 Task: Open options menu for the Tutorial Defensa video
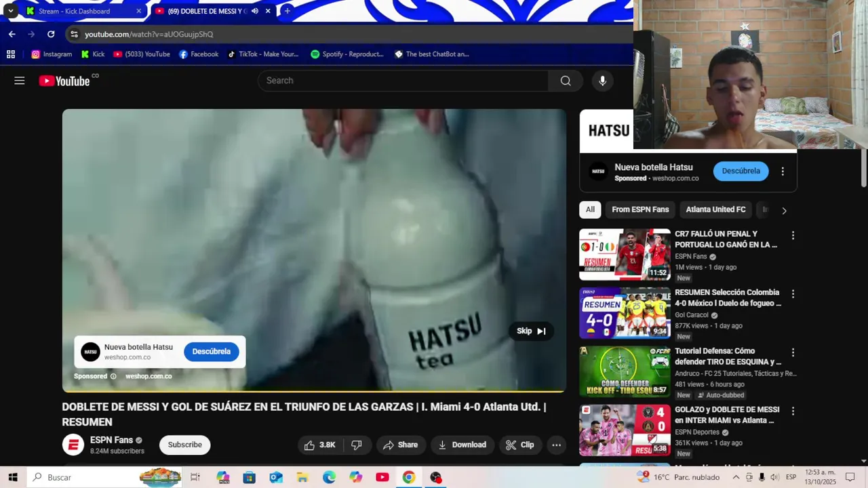[793, 352]
